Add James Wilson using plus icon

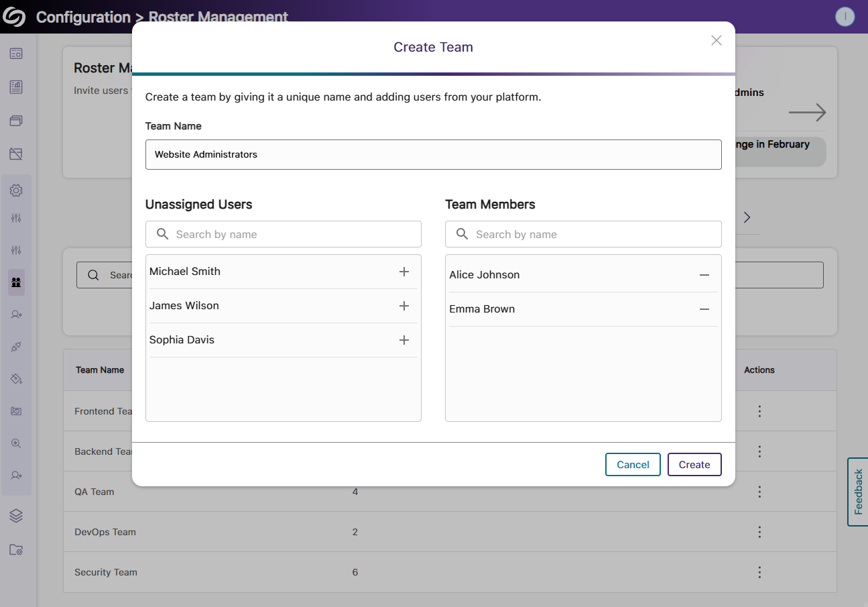pyautogui.click(x=404, y=306)
